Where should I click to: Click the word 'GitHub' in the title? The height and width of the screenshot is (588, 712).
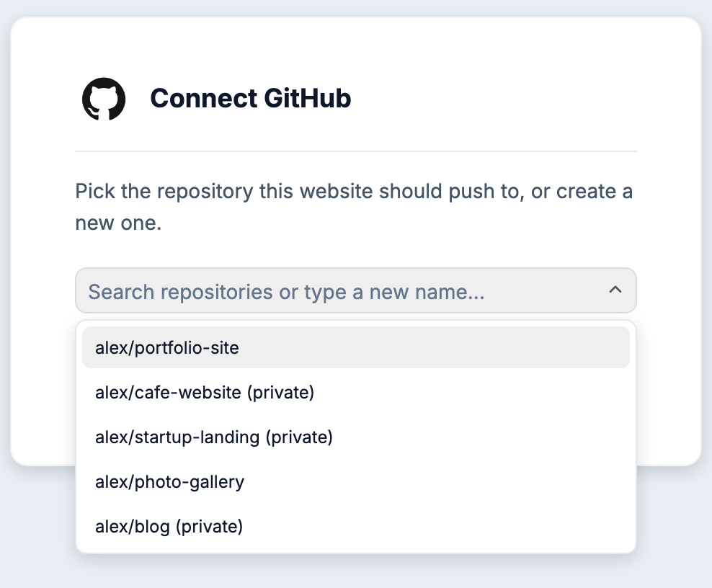[x=308, y=98]
